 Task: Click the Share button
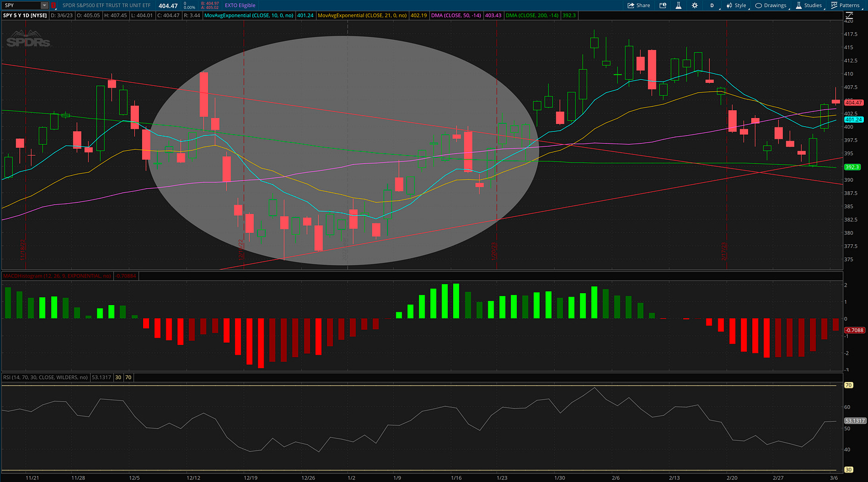[638, 5]
